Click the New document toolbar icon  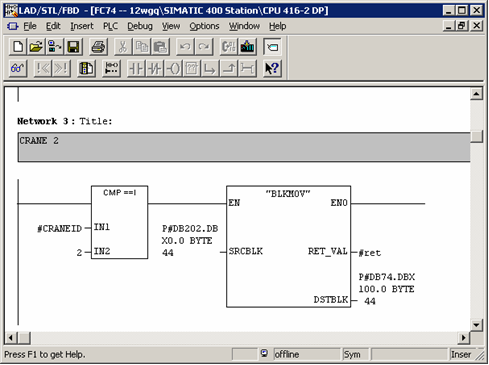click(x=17, y=47)
